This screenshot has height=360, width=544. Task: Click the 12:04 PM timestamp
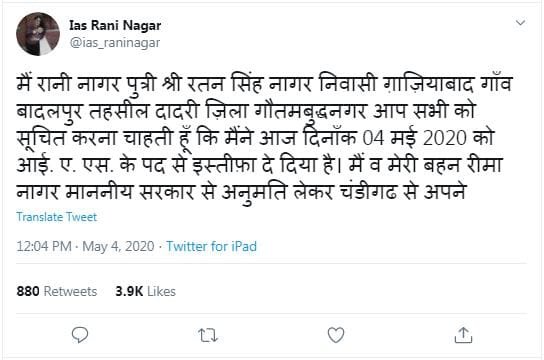pyautogui.click(x=44, y=246)
